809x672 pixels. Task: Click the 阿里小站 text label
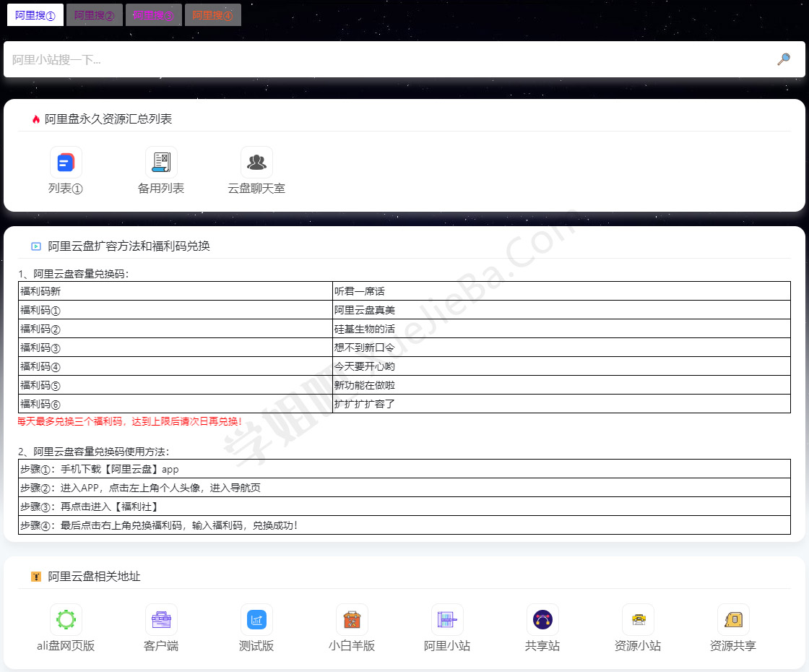coord(447,646)
